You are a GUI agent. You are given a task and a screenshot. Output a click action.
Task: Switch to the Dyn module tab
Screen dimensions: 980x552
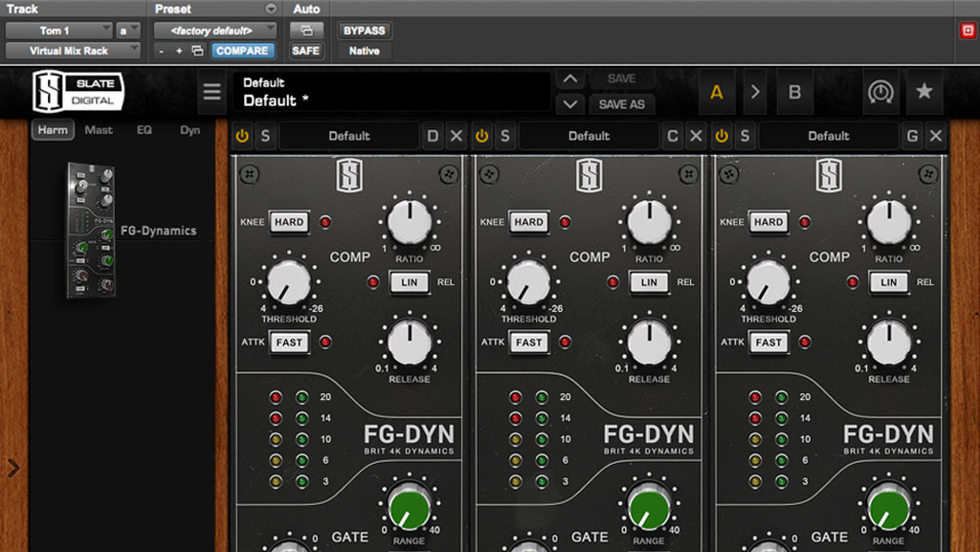(x=189, y=130)
